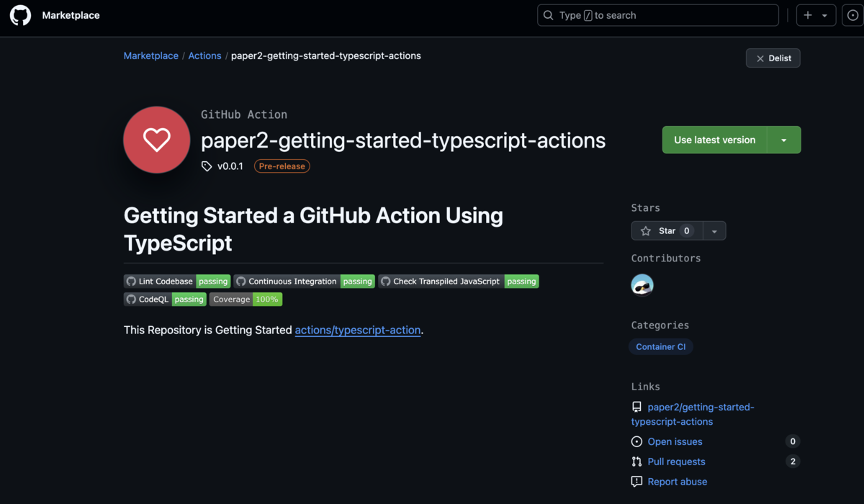Click the pull requests count 2
864x504 pixels.
pyautogui.click(x=793, y=462)
